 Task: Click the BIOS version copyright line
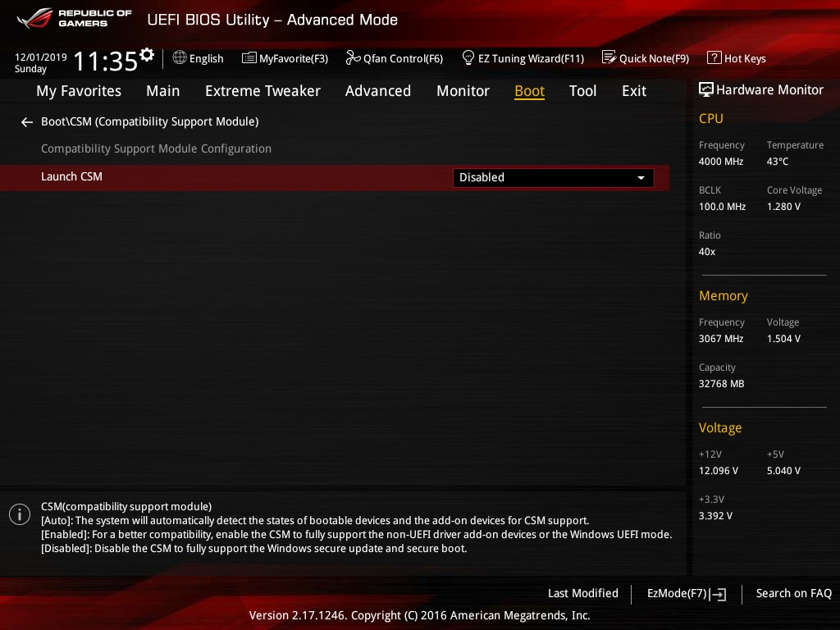coord(419,615)
